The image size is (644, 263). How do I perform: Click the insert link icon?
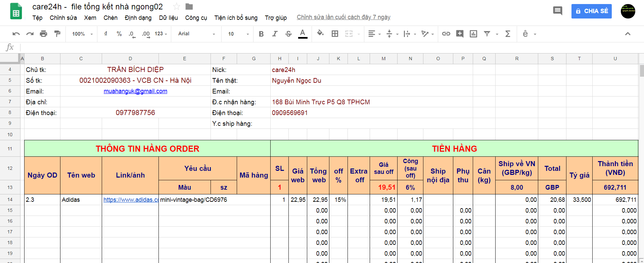pyautogui.click(x=446, y=34)
